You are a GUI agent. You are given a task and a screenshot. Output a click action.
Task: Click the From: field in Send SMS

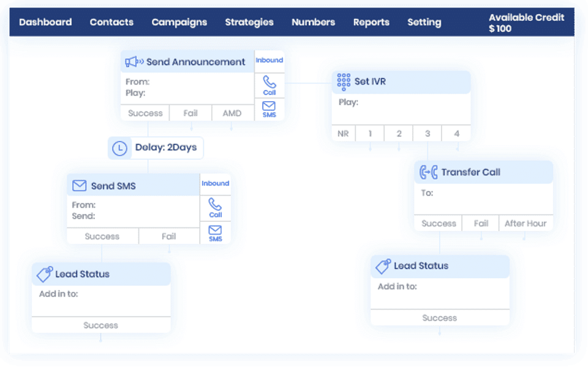(84, 205)
